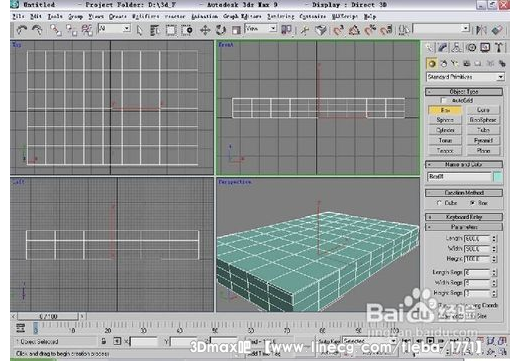
Task: Click the Geometry sphere category icon
Action: [432, 64]
